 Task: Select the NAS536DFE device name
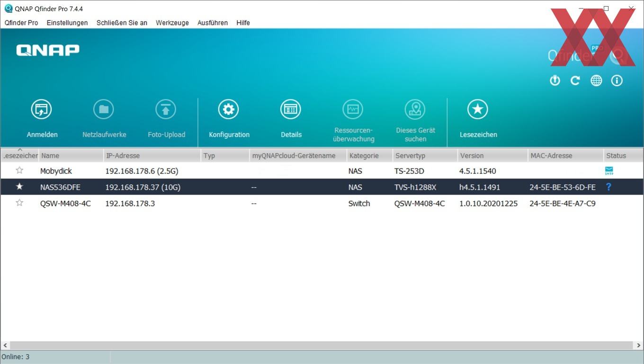tap(60, 187)
